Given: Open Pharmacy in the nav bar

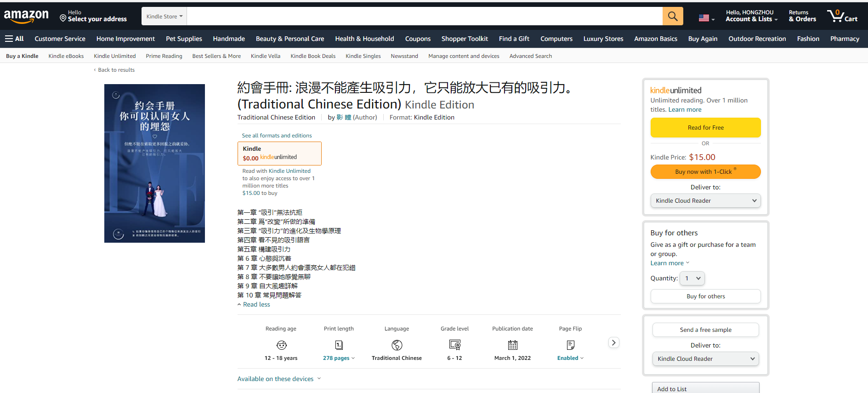Looking at the screenshot, I should pos(845,39).
